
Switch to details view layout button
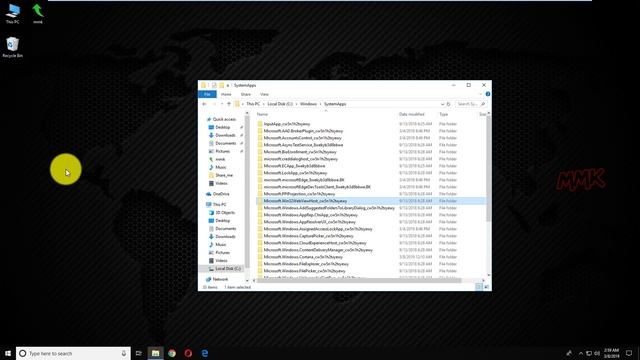pyautogui.click(x=479, y=287)
